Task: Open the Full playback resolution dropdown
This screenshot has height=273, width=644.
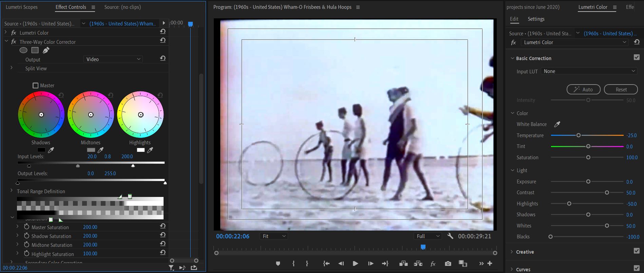Action: [x=428, y=236]
